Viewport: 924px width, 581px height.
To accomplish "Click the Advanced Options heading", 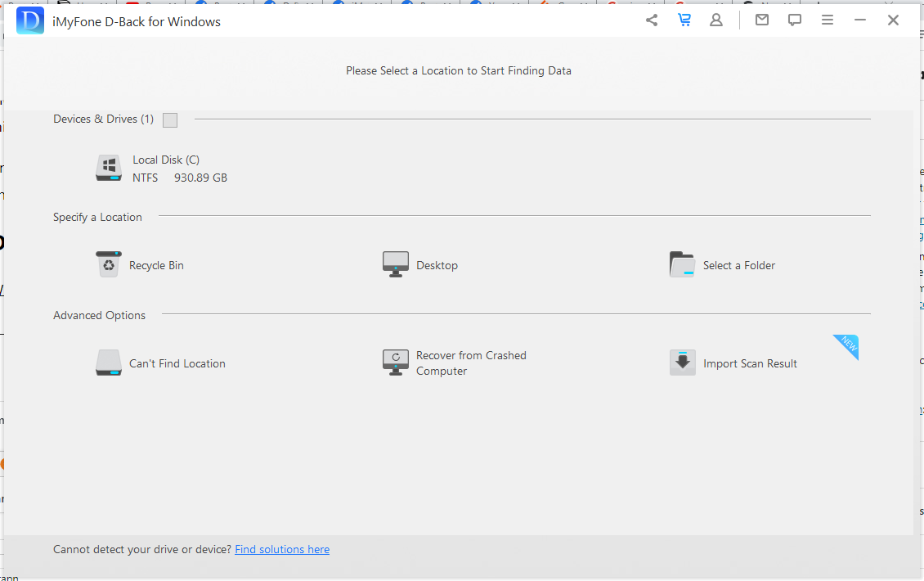I will [99, 315].
